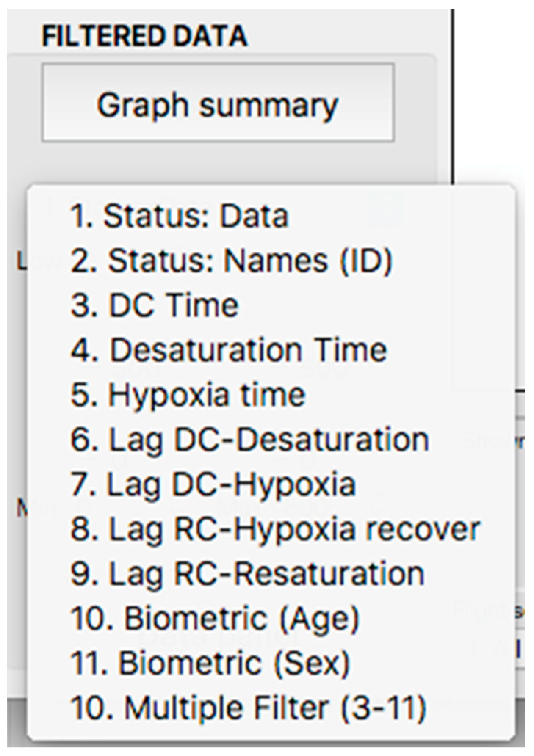Click the FILTERED DATA section heading
534x756 pixels.
tap(145, 36)
